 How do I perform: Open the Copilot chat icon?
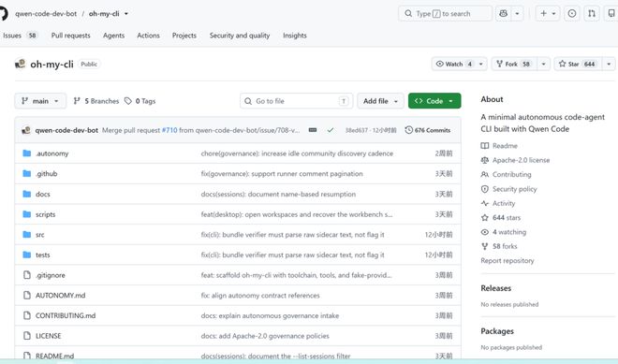(x=504, y=13)
